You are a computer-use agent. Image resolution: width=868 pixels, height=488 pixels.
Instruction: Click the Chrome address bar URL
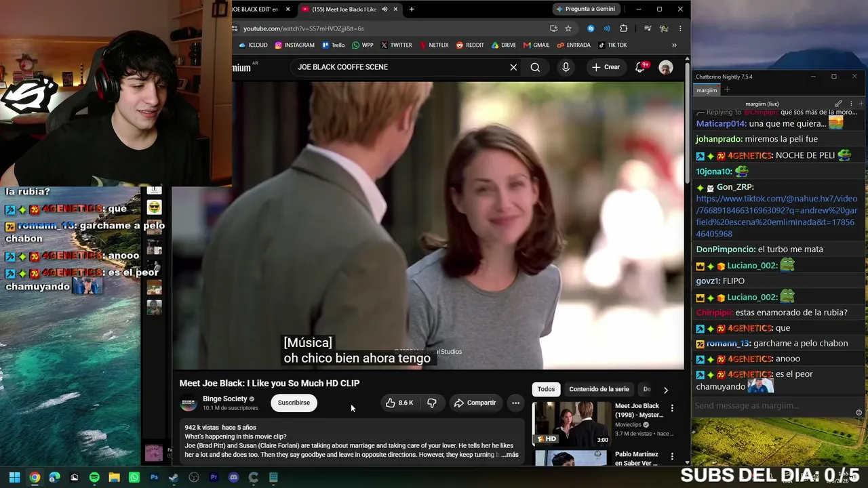(304, 28)
